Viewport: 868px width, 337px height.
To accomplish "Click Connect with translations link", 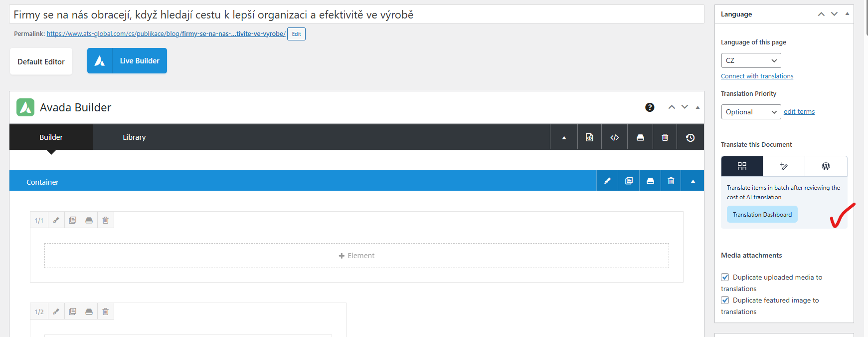I will 757,76.
